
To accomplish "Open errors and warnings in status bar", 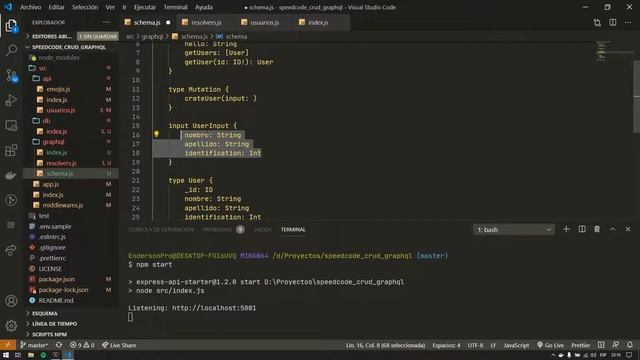I will point(82,345).
